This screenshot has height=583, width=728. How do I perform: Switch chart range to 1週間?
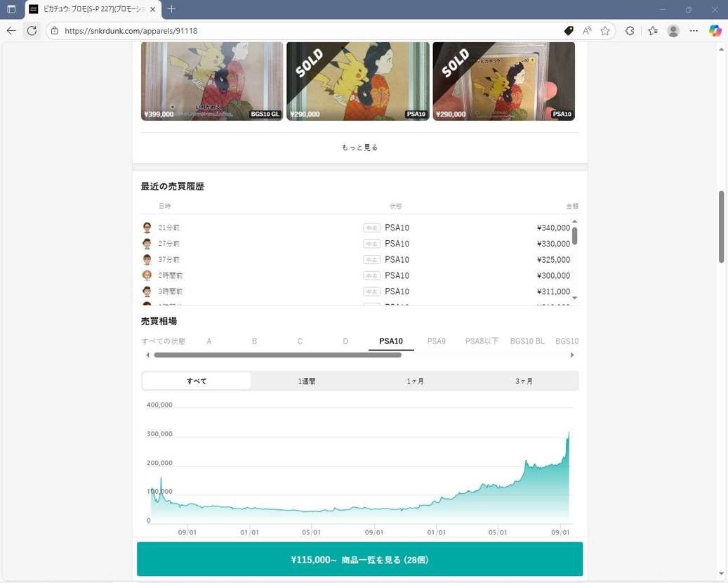[307, 381]
